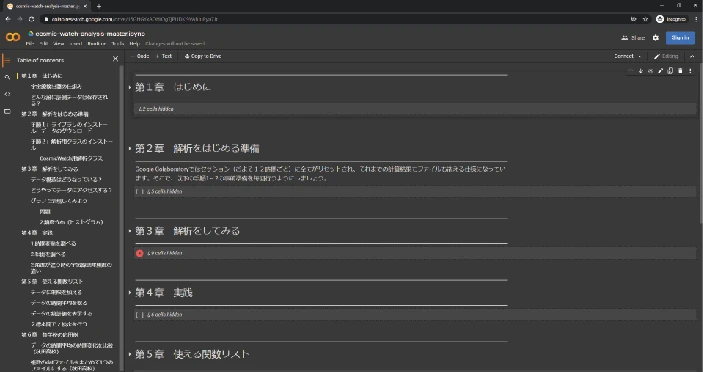Screen dimensions: 703x372
Task: Reload the page in the browser
Action: coord(31,19)
